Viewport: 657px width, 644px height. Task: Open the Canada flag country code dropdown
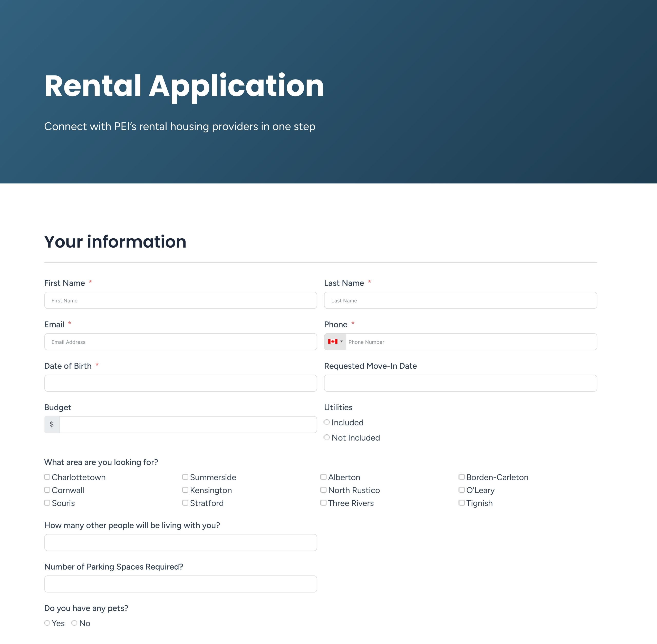pos(335,341)
